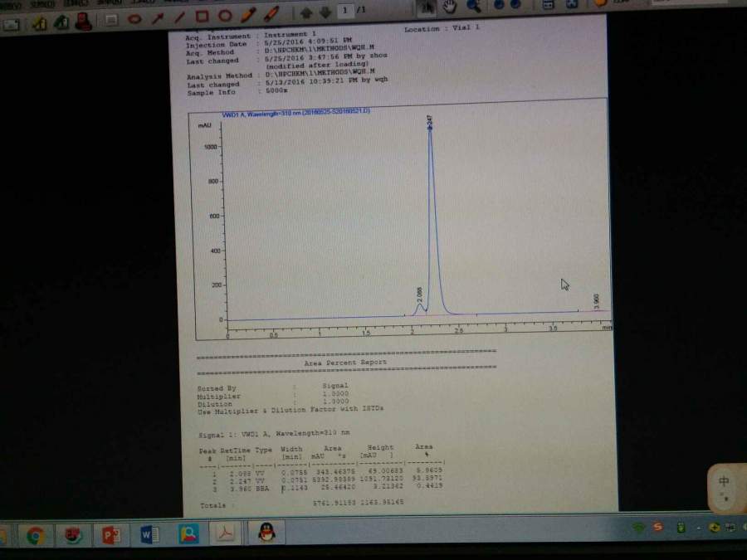Viewport: 747px width, 560px height.
Task: Open PowerPoint from the taskbar
Action: click(110, 535)
